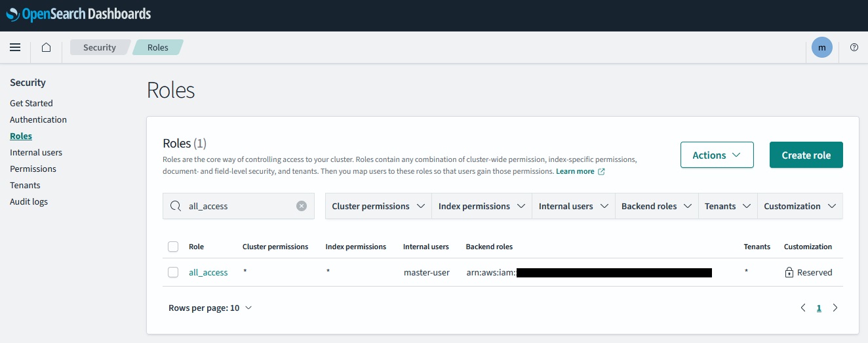
Task: Click the Tenants column header
Action: [757, 247]
